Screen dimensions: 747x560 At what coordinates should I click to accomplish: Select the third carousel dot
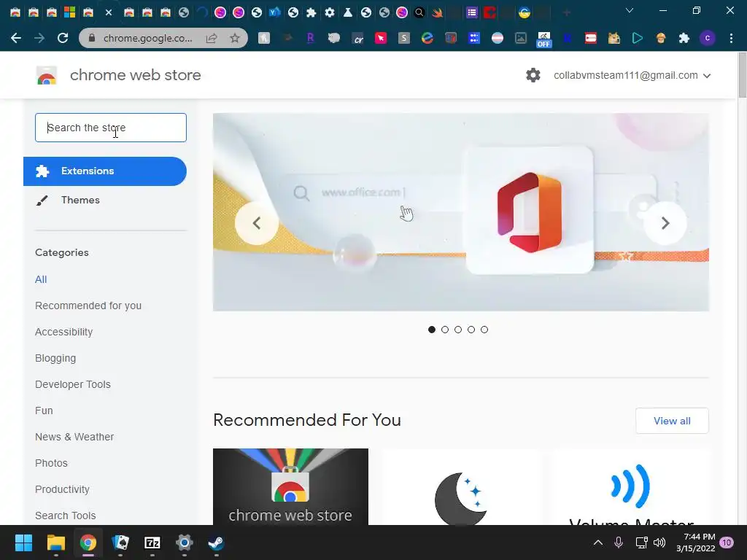coord(458,330)
